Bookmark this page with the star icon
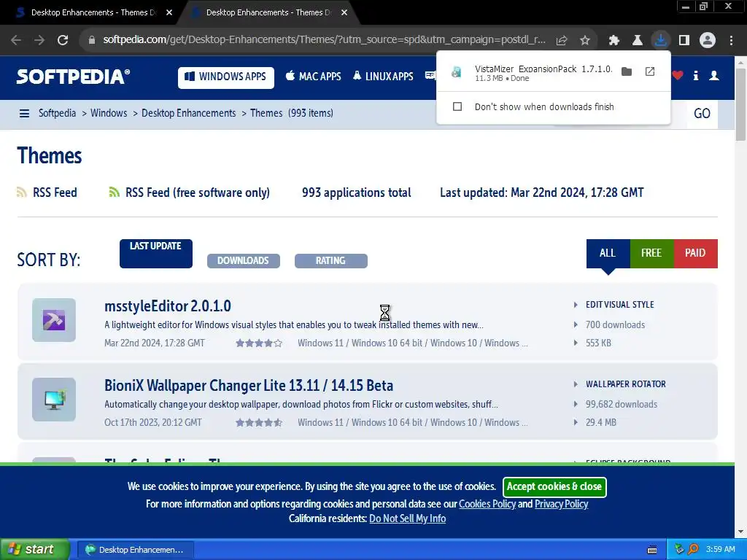 coord(585,41)
